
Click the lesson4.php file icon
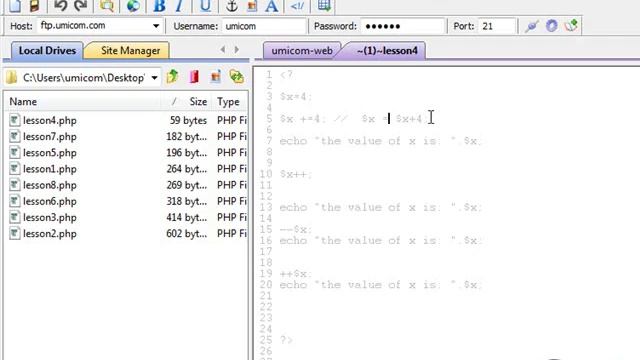click(x=15, y=120)
